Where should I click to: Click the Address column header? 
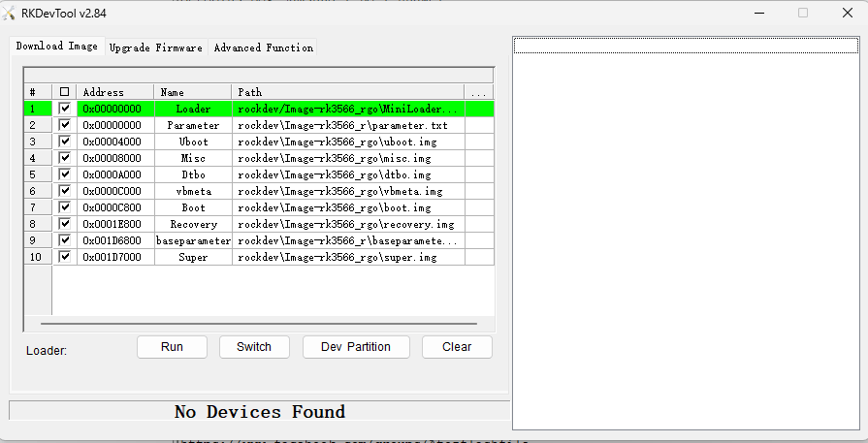coord(115,92)
